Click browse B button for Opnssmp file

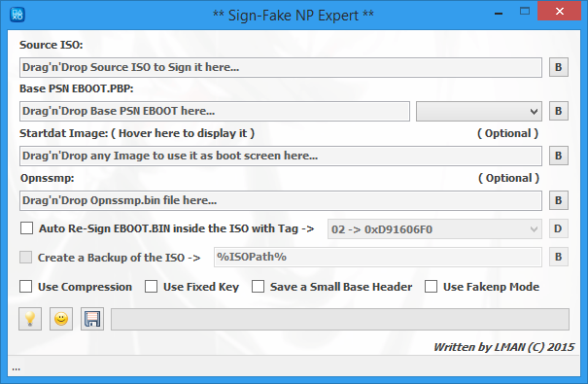coord(559,200)
